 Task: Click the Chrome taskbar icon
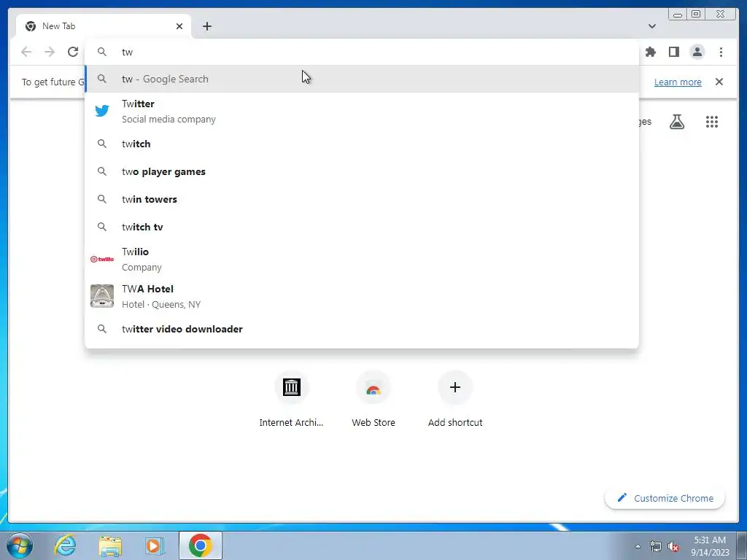[x=201, y=545]
